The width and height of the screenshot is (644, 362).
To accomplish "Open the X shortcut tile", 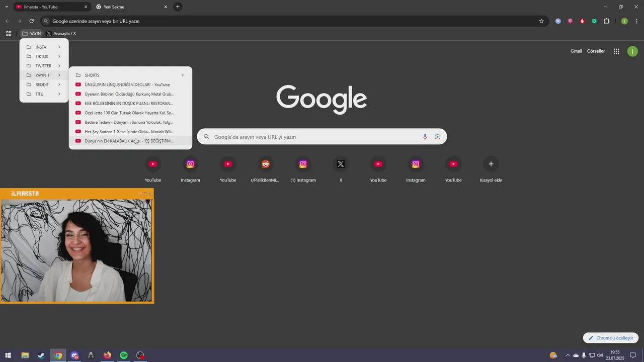I will [341, 170].
